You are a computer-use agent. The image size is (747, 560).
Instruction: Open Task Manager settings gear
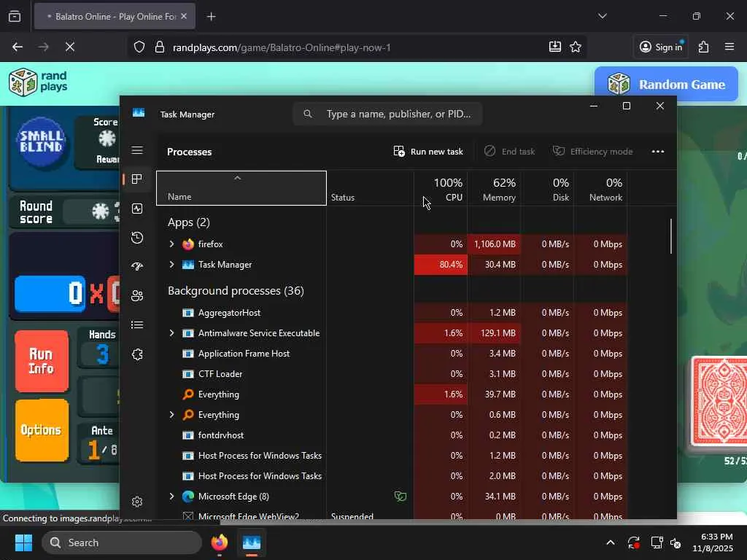point(137,502)
